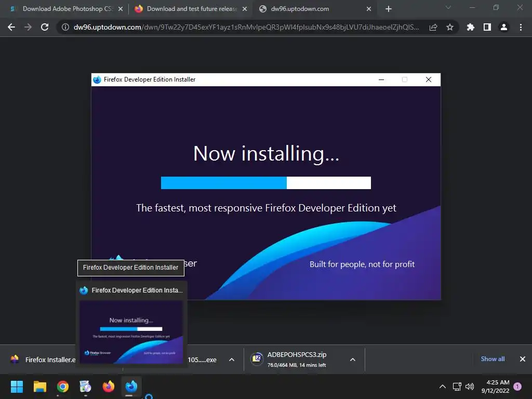Click the favicon of the dw96.uptodown.com tab

263,9
